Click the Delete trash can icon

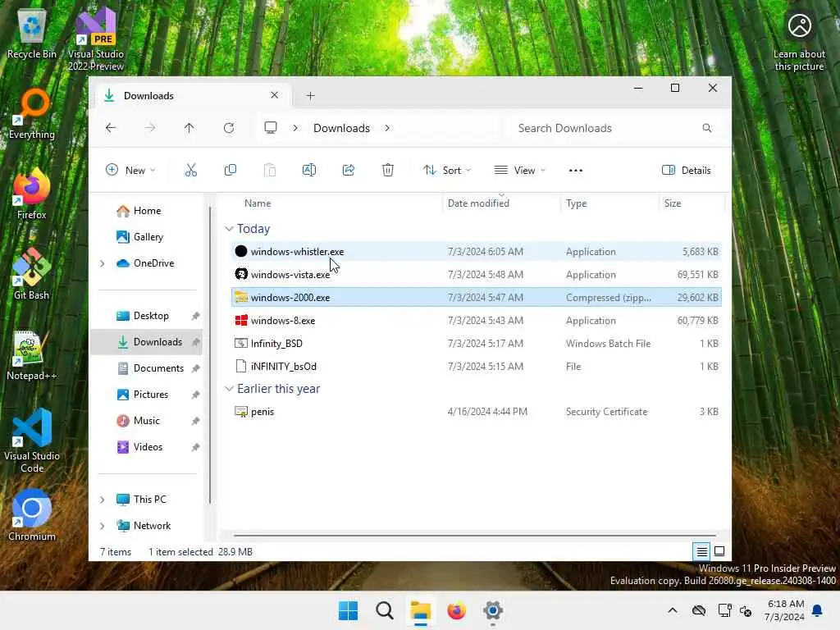(x=388, y=171)
